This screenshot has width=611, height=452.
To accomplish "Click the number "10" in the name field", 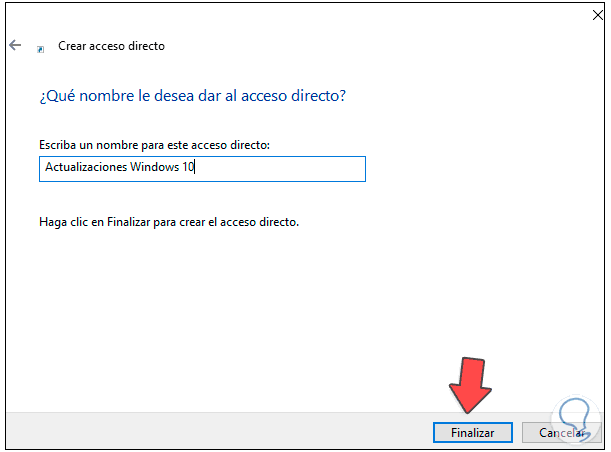I will coord(188,168).
